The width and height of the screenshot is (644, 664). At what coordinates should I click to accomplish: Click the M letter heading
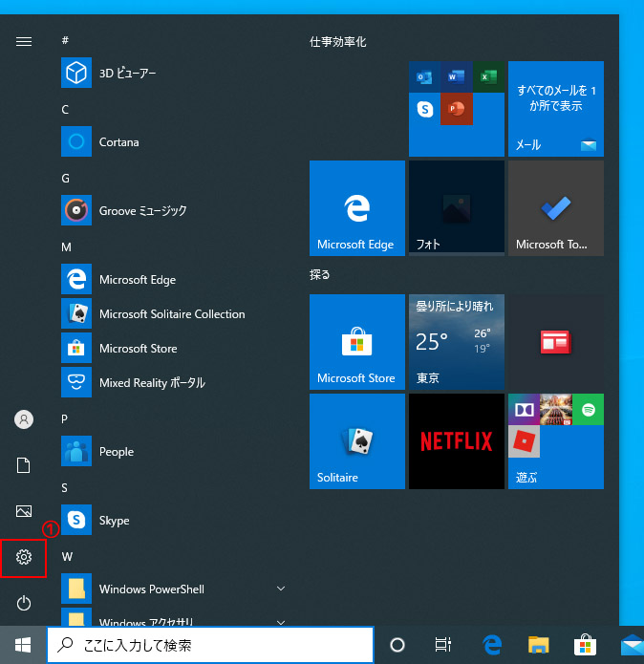click(x=66, y=246)
